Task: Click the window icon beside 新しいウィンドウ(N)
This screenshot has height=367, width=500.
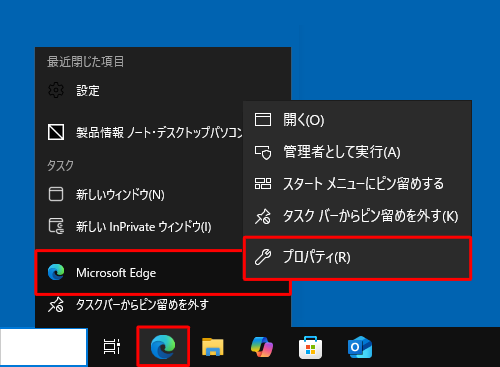Action: pyautogui.click(x=56, y=194)
